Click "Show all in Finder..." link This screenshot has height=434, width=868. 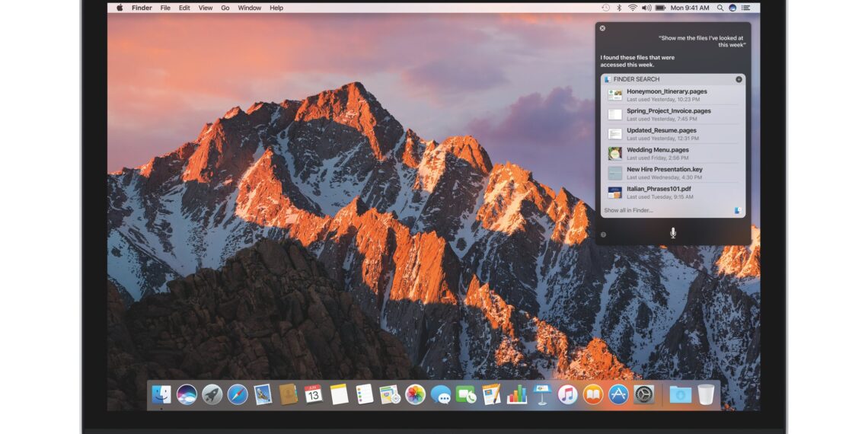(629, 210)
